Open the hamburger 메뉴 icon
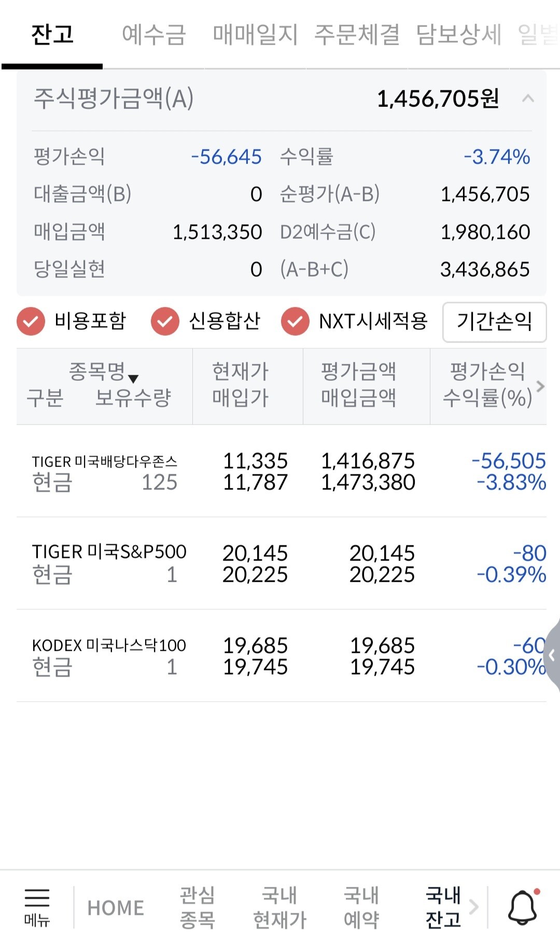The width and height of the screenshot is (560, 934). (x=37, y=906)
